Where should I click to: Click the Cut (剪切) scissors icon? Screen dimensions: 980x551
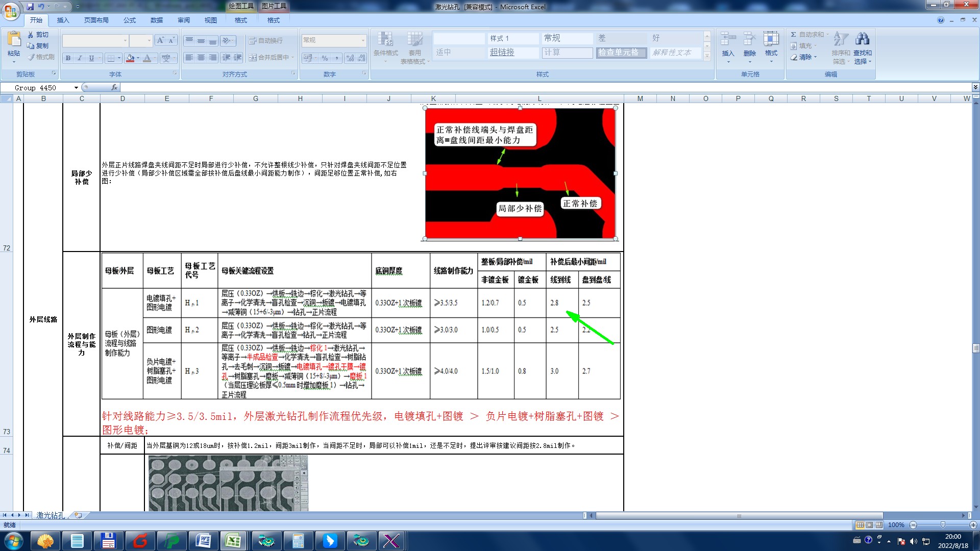[x=31, y=35]
